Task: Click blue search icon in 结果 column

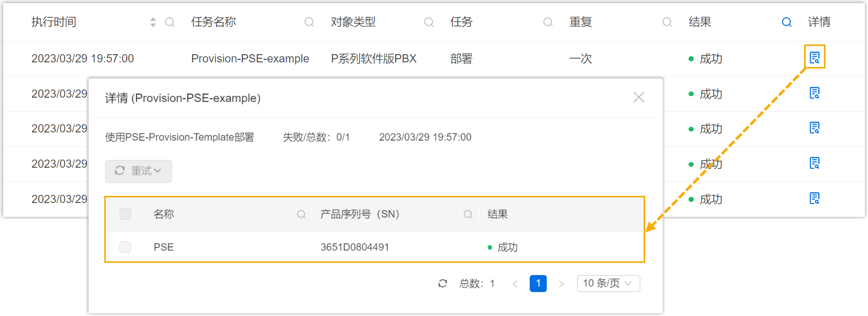Action: (787, 22)
